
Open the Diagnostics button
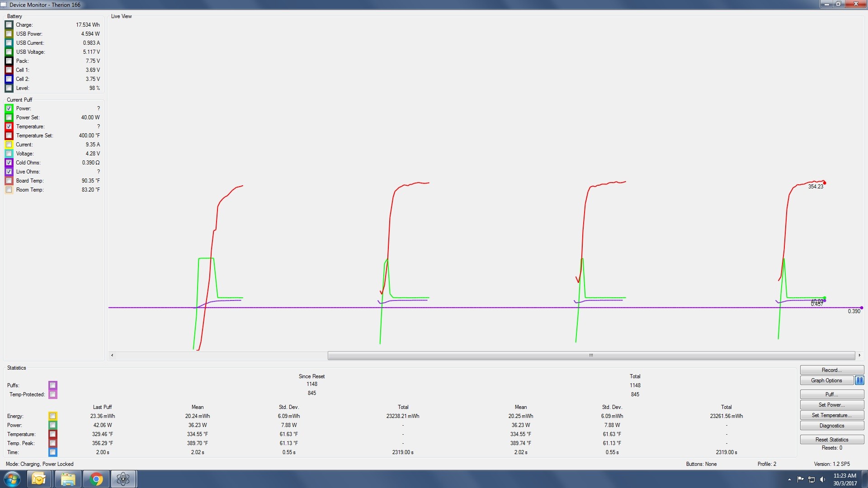pos(831,426)
